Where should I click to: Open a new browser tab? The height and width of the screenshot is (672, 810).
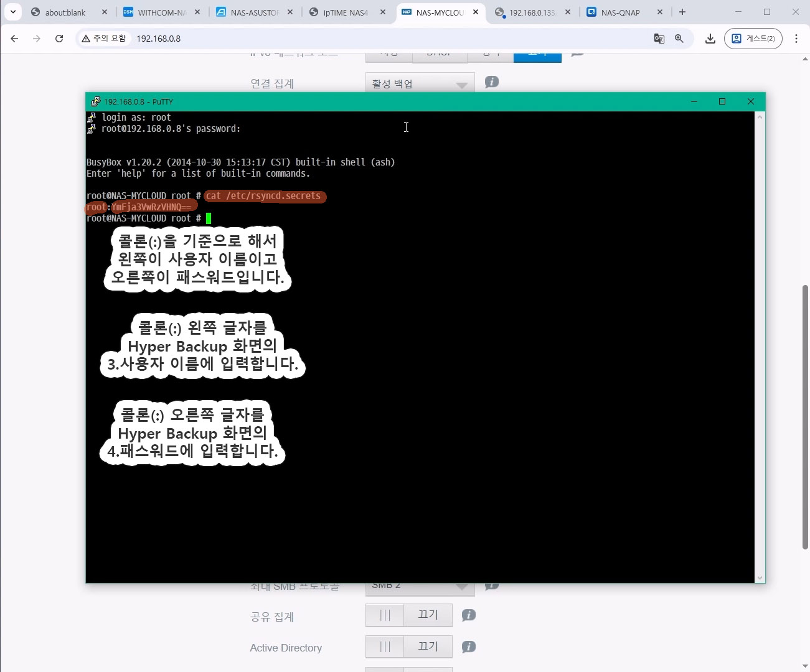coord(682,12)
